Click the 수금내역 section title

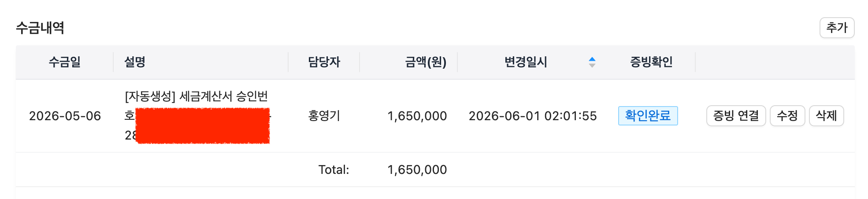(40, 28)
